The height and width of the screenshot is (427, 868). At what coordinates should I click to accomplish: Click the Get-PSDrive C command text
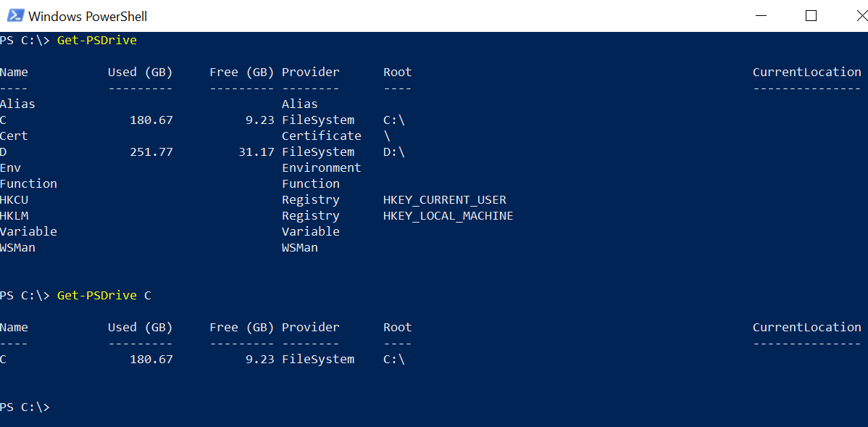click(x=104, y=296)
